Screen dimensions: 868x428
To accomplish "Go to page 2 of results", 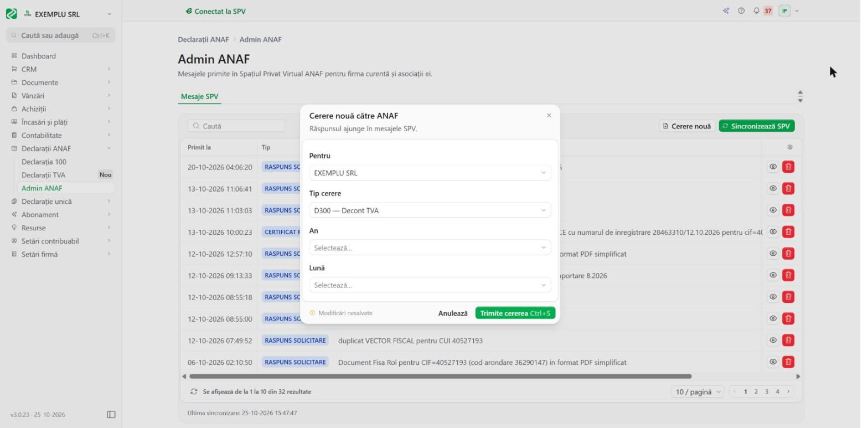I will 756,391.
